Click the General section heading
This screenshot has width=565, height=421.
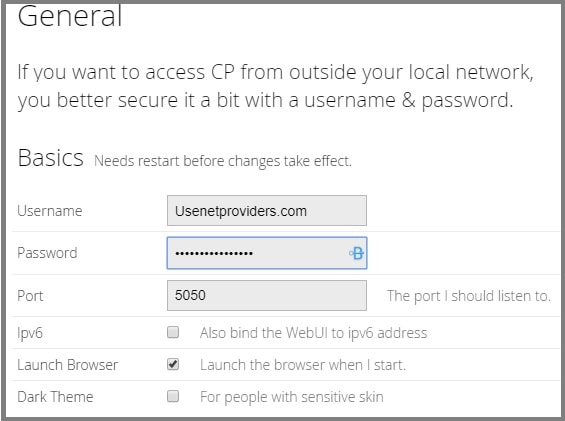(x=70, y=16)
